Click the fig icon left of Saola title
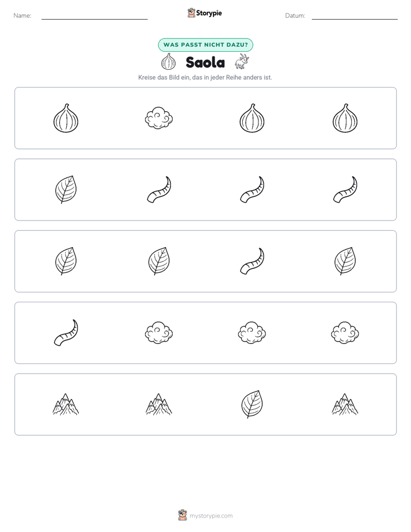This screenshot has height=532, width=411. click(x=168, y=62)
